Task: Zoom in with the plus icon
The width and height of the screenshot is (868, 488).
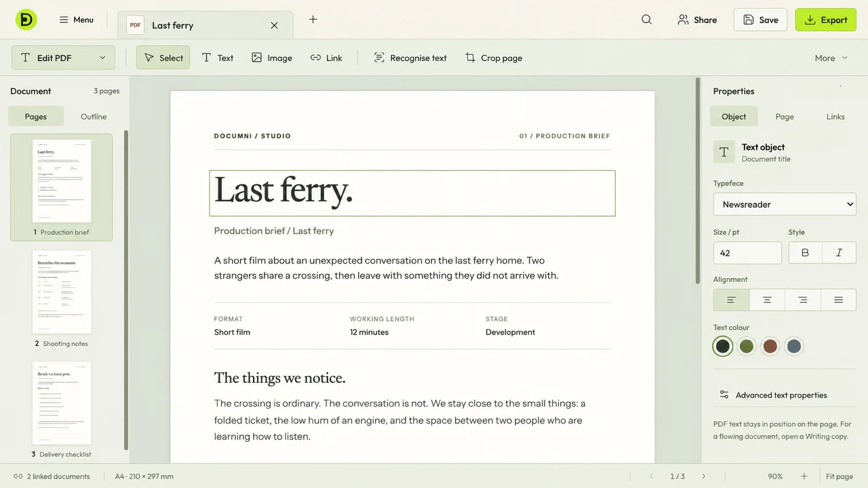Action: pyautogui.click(x=804, y=476)
